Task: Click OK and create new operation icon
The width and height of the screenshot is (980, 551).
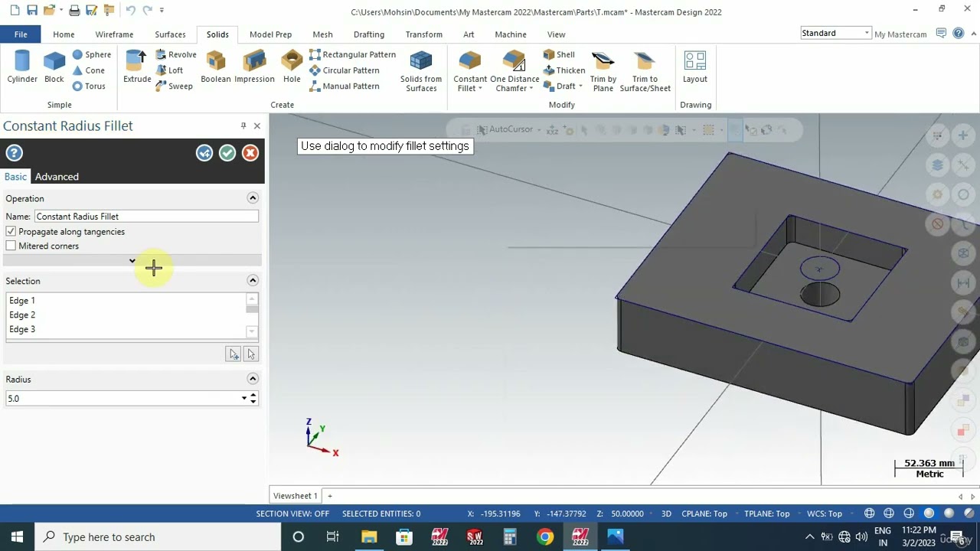Action: [204, 153]
